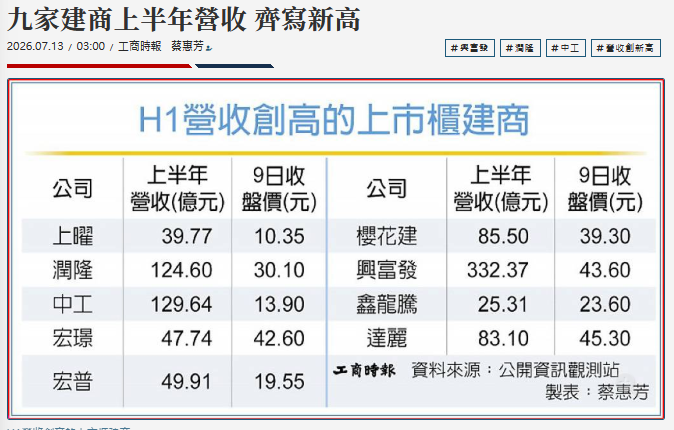
Task: Click the revenue value 39.77
Action: click(187, 236)
